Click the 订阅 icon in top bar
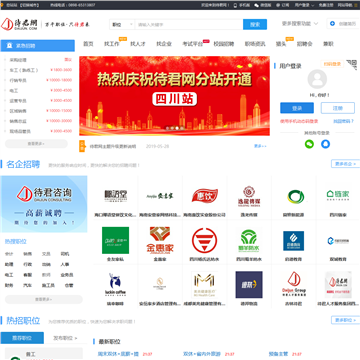This screenshot has width=360, height=360. click(x=278, y=5)
